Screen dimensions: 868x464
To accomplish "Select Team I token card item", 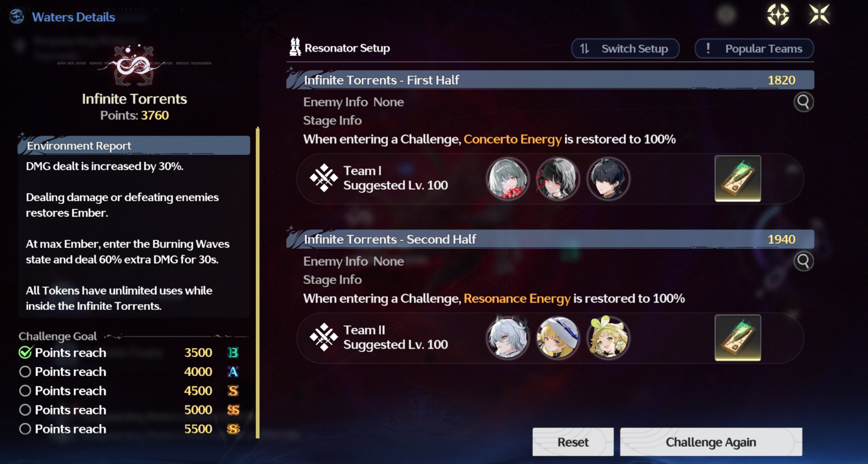I will tap(737, 178).
